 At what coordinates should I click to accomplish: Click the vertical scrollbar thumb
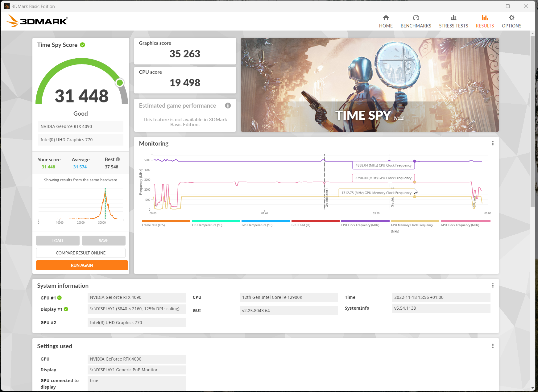click(x=532, y=121)
